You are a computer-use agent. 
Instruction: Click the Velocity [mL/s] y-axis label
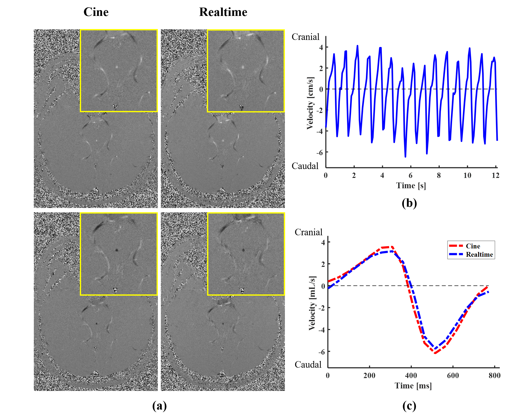[x=312, y=303]
